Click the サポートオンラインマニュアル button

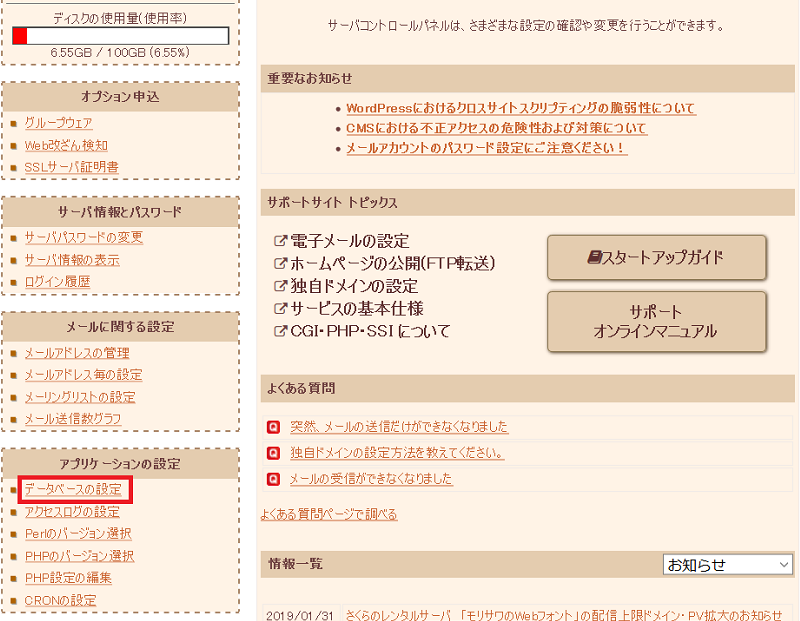coord(657,322)
